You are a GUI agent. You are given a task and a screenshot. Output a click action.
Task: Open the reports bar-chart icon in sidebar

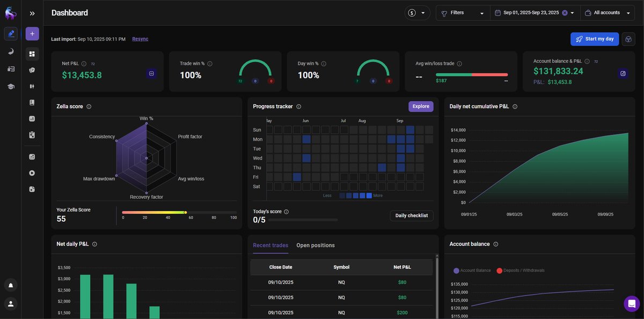point(32,119)
